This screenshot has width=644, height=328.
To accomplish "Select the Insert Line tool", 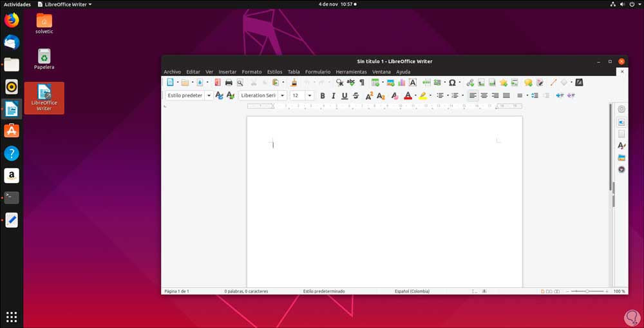I will pos(554,82).
